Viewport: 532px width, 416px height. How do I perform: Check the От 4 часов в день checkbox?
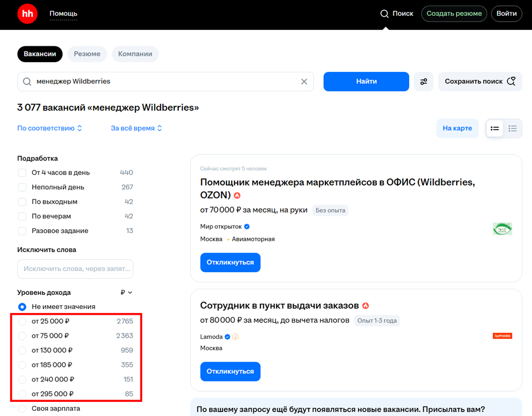coord(22,173)
